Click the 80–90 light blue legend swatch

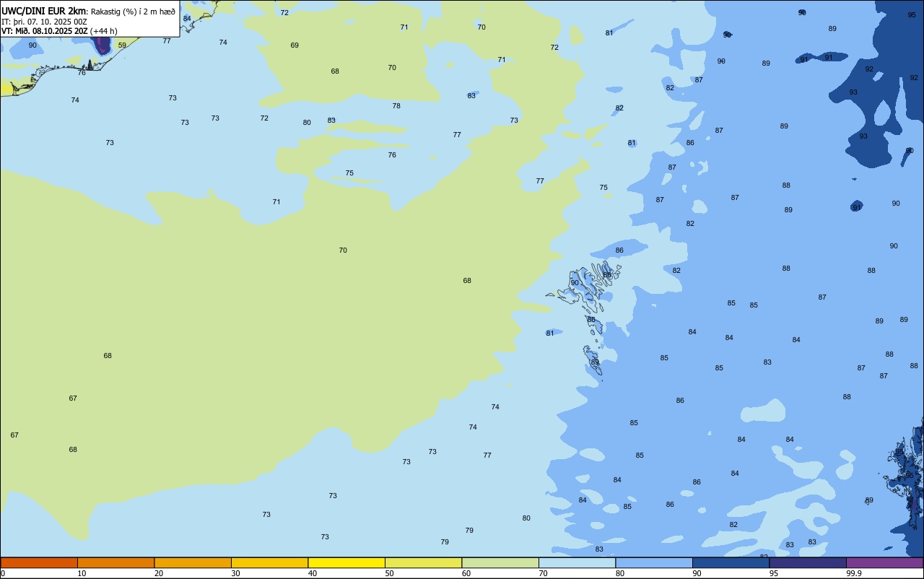pyautogui.click(x=654, y=562)
